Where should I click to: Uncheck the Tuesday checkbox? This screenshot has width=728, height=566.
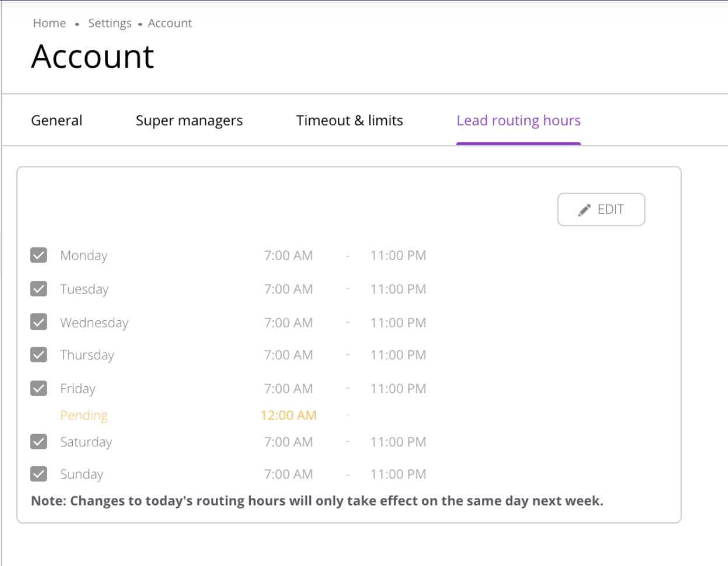click(38, 289)
